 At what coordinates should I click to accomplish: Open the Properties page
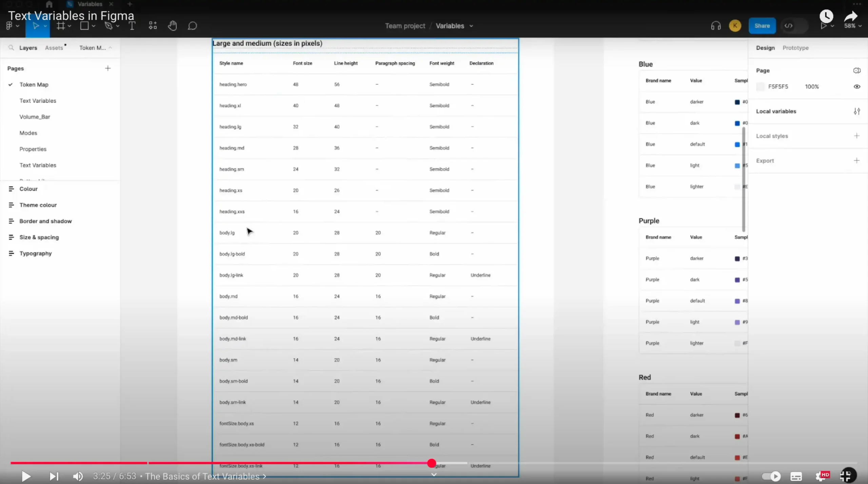tap(33, 149)
